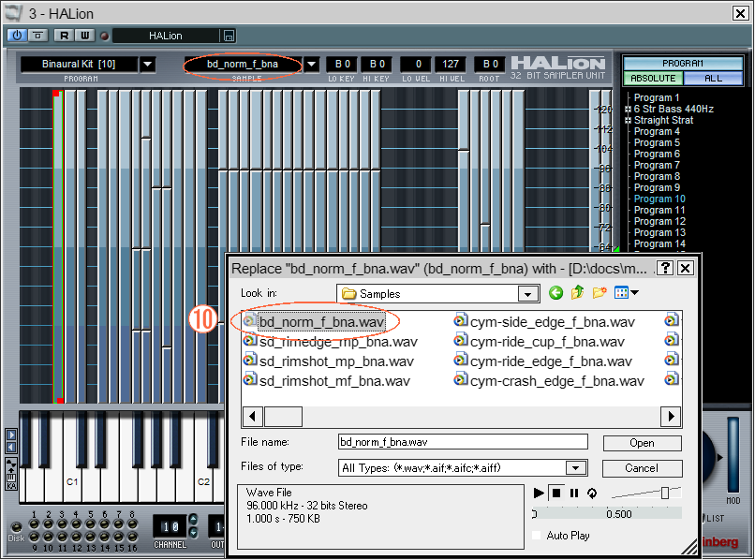The height and width of the screenshot is (560, 755).
Task: Select file cym-ride_cup_f_bna.wav
Action: pyautogui.click(x=540, y=342)
